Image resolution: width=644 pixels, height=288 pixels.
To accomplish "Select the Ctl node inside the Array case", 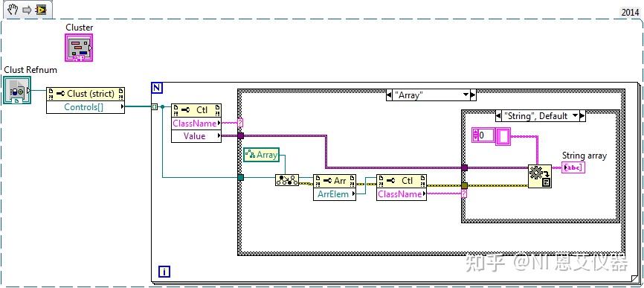I will tap(402, 181).
